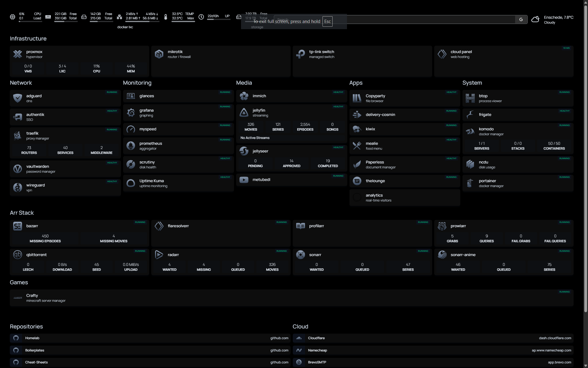Open the ncdu disk usage card
Image resolution: width=588 pixels, height=368 pixels.
click(x=518, y=165)
